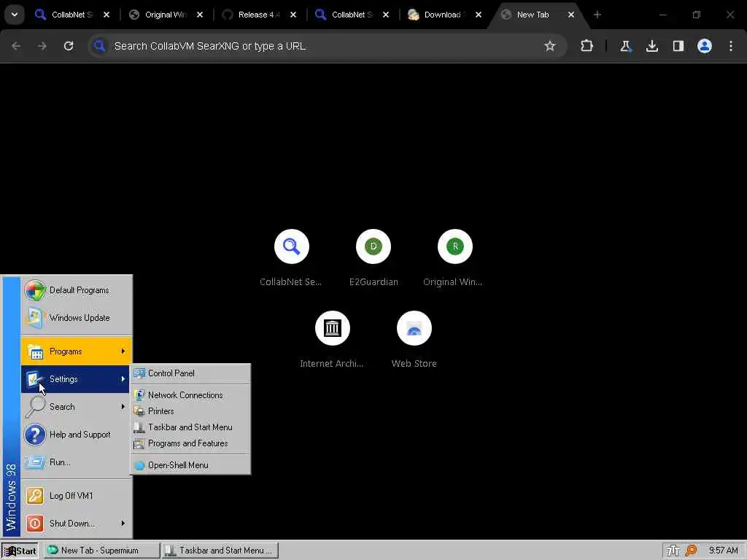Expand the Settings submenu arrow

(123, 379)
